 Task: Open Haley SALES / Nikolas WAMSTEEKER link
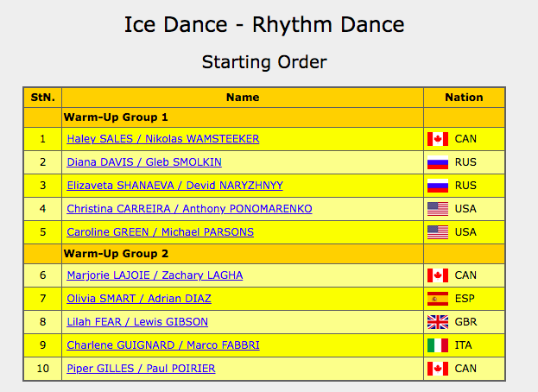coord(162,139)
